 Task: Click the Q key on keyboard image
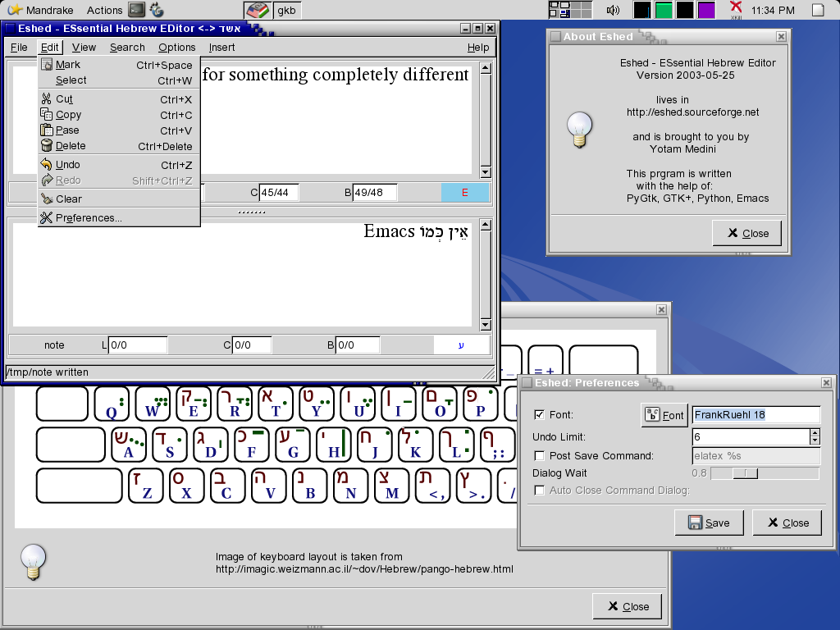click(x=112, y=404)
